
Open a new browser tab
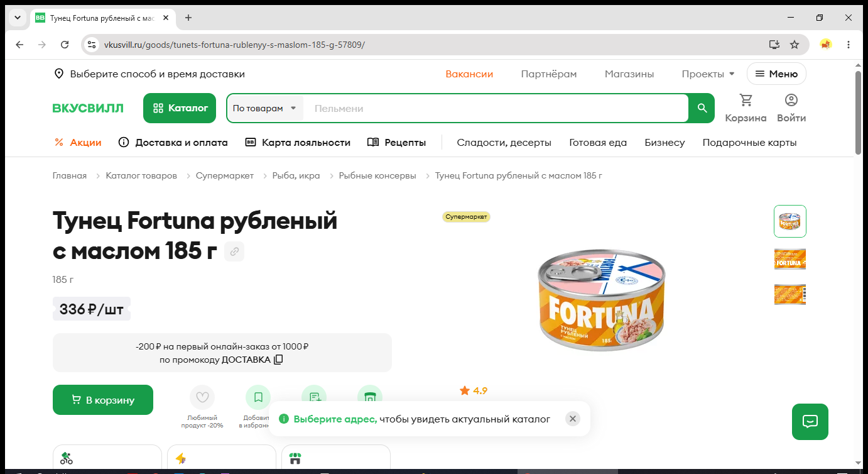(x=188, y=18)
